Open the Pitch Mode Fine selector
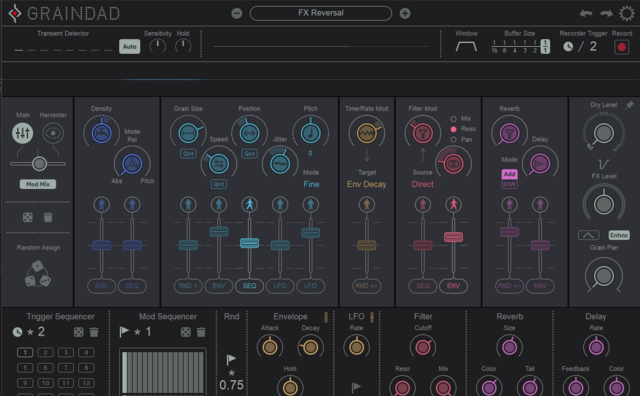Viewport: 640px width, 396px height. pos(311,184)
